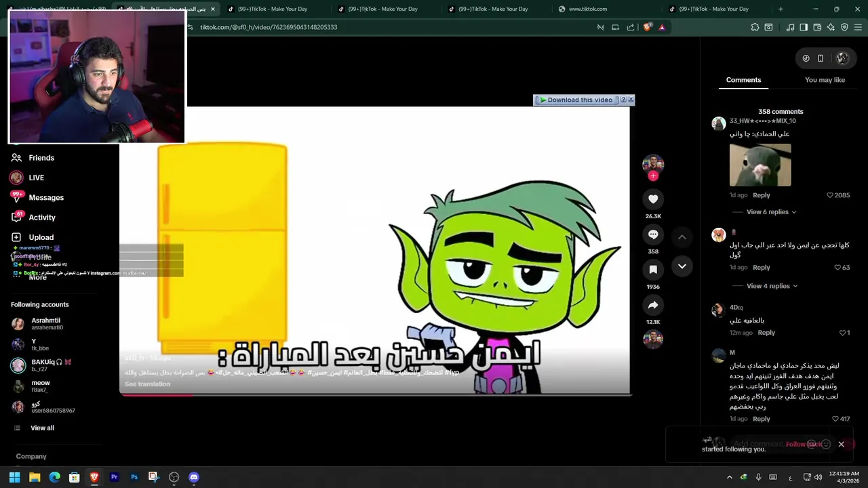
Task: Follow the creator via the red plus badge
Action: click(x=653, y=176)
